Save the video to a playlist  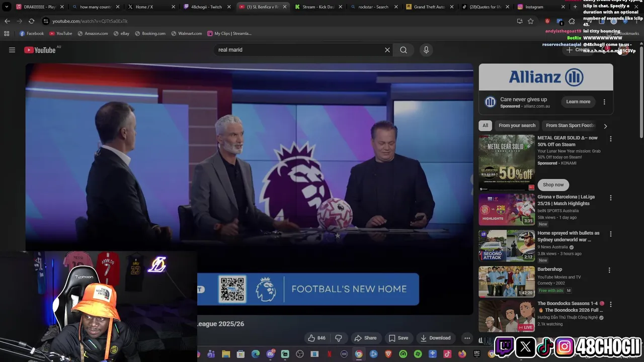pyautogui.click(x=398, y=338)
